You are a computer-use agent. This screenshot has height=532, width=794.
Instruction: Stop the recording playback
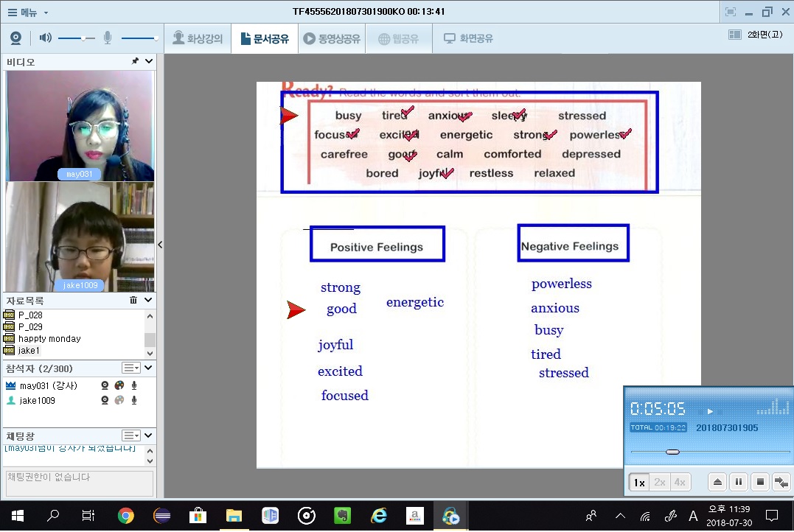click(760, 483)
